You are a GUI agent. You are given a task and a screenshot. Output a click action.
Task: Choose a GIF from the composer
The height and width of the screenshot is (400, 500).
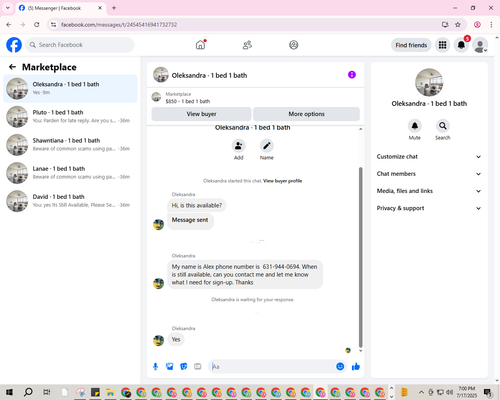pos(198,367)
